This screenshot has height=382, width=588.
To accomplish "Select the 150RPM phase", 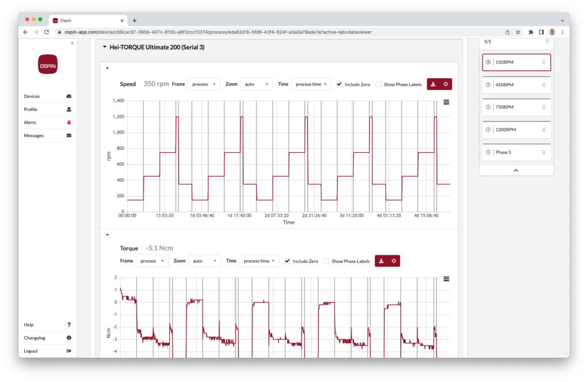I will 516,62.
